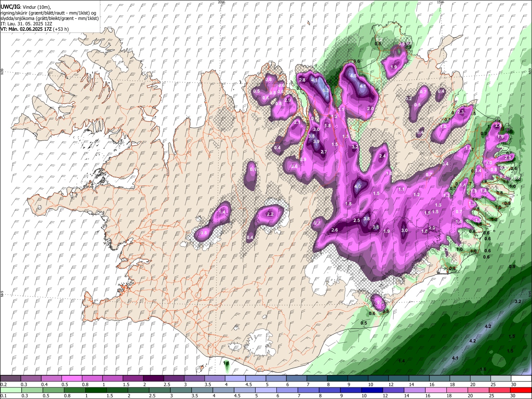Select the grey-green 3 rain legend swatch

[x=181, y=390]
